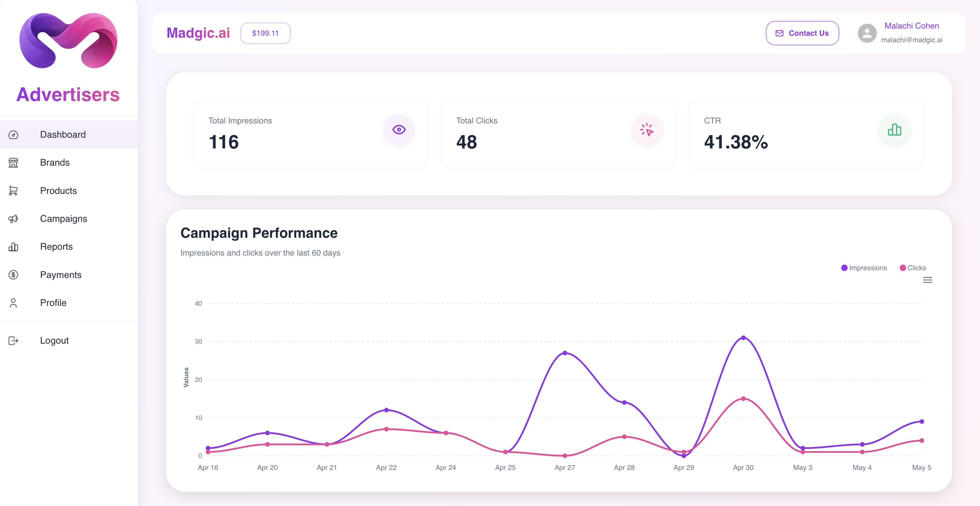Click the Campaigns megaphone icon

click(x=13, y=219)
